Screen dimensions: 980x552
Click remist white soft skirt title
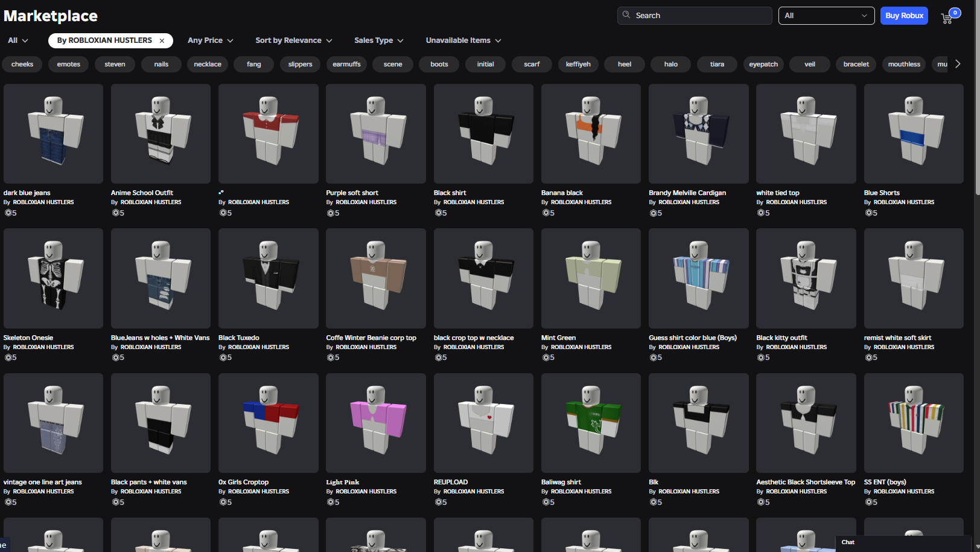click(897, 338)
